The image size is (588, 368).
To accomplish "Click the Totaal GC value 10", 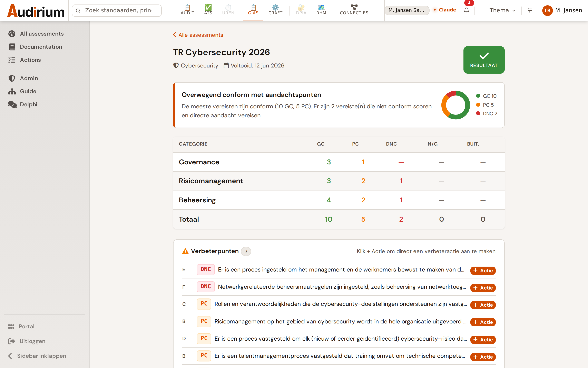I will (329, 219).
